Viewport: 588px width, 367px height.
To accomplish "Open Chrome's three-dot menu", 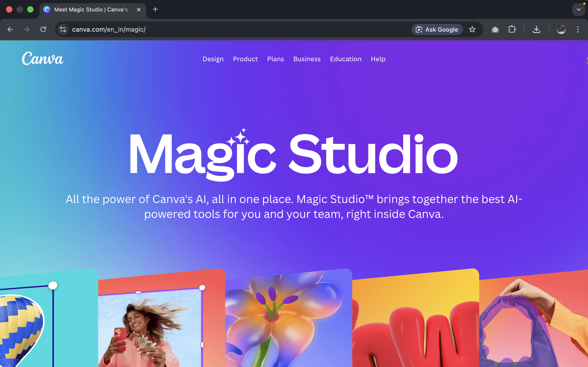I will (578, 29).
